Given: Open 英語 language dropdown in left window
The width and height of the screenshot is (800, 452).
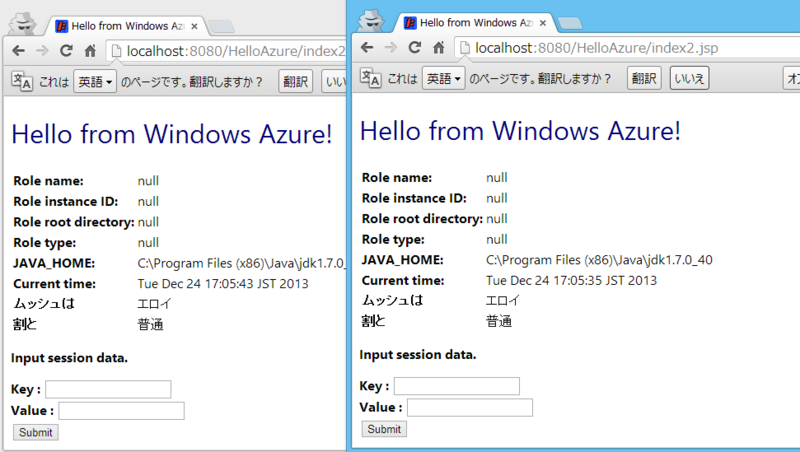Looking at the screenshot, I should coord(95,82).
